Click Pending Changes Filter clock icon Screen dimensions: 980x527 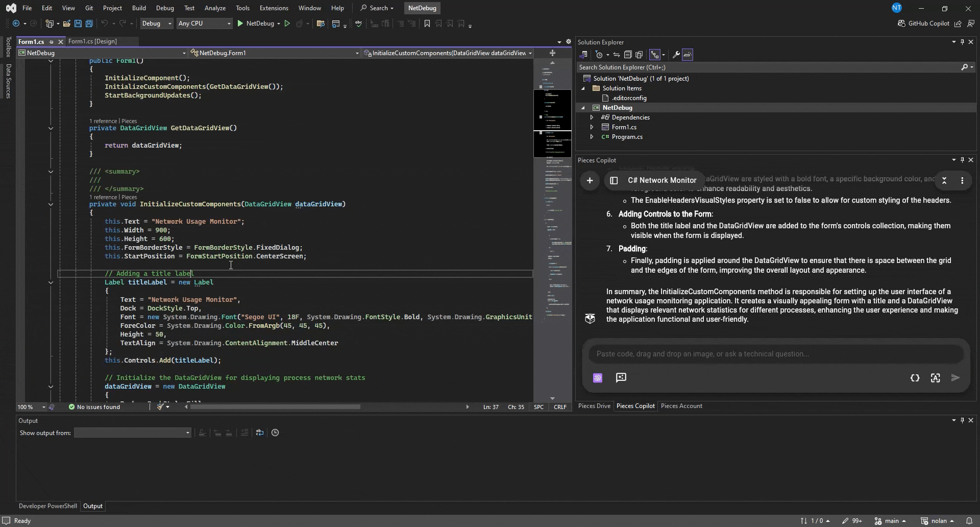[x=599, y=55]
